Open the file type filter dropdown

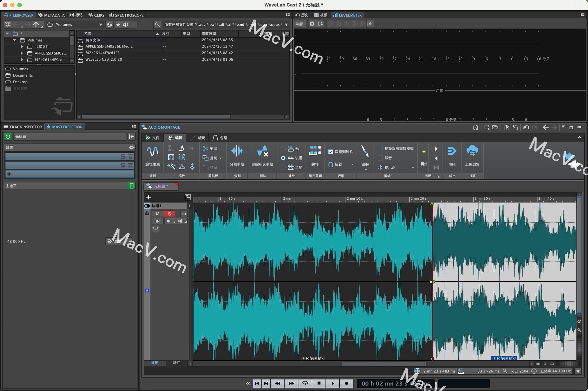[287, 24]
